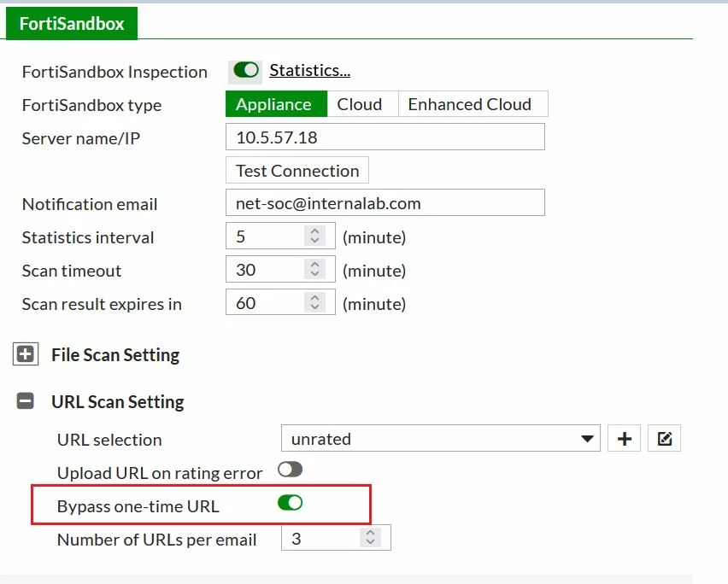Click the Server name/IP field
The width and height of the screenshot is (728, 584).
[385, 137]
